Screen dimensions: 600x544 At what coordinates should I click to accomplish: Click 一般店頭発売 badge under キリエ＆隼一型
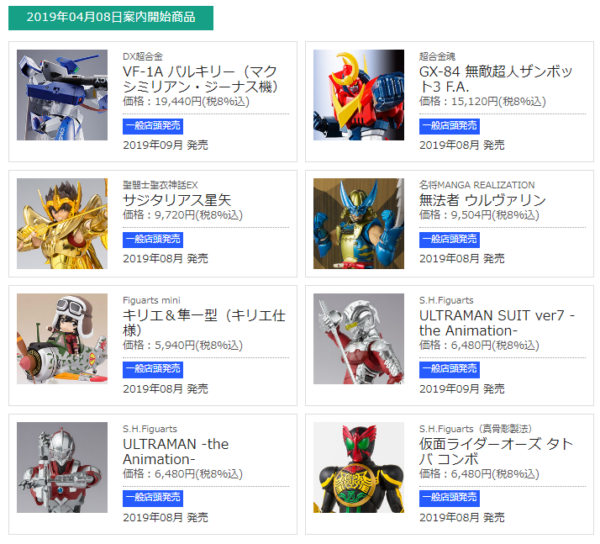click(153, 370)
